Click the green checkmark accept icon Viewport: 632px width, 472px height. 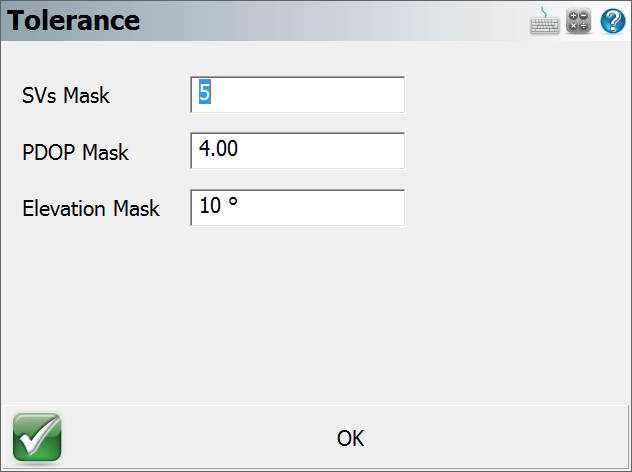tap(37, 437)
